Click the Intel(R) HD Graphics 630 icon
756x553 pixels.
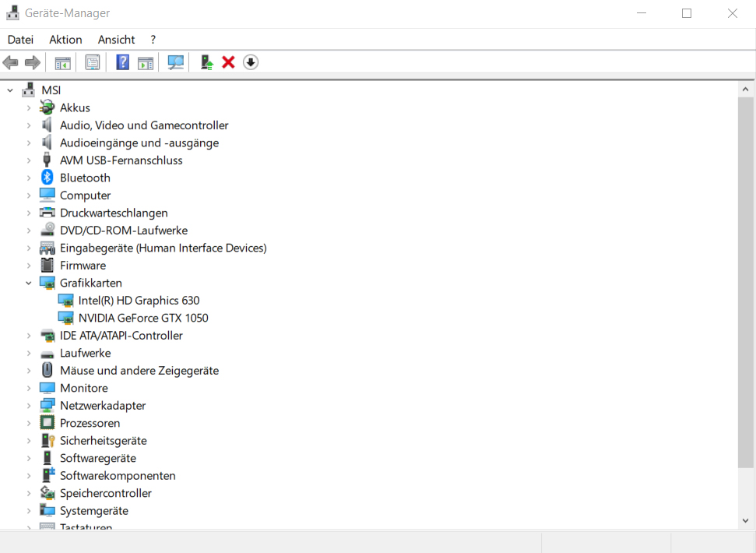point(65,301)
